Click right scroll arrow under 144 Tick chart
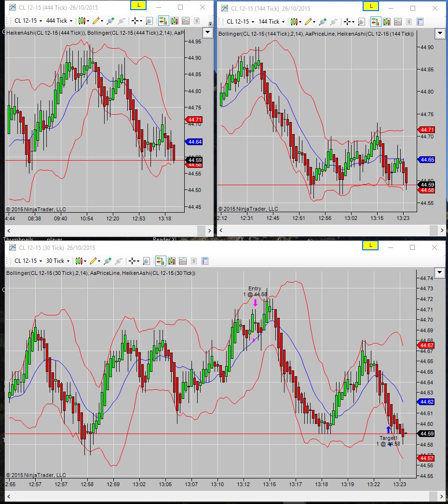The width and height of the screenshot is (448, 504). [442, 231]
